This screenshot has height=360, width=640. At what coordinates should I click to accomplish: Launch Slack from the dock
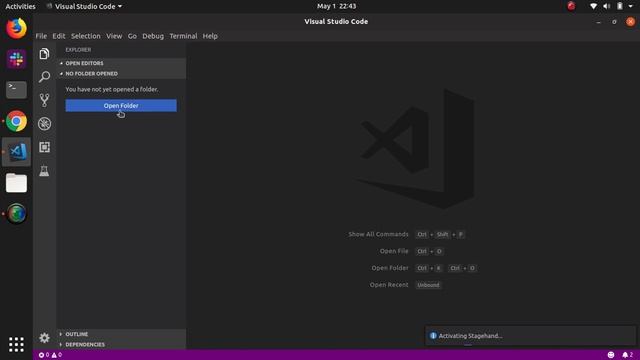pyautogui.click(x=16, y=60)
